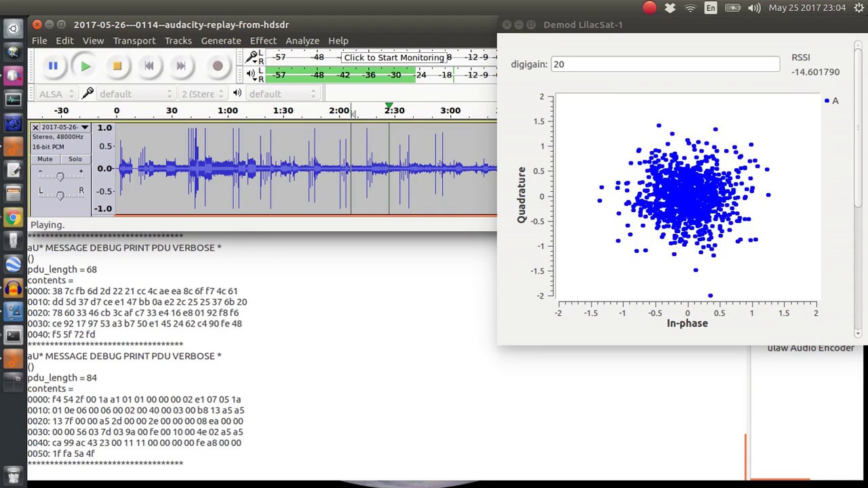Mute the 2017-05-26 track
868x488 pixels.
[x=45, y=159]
